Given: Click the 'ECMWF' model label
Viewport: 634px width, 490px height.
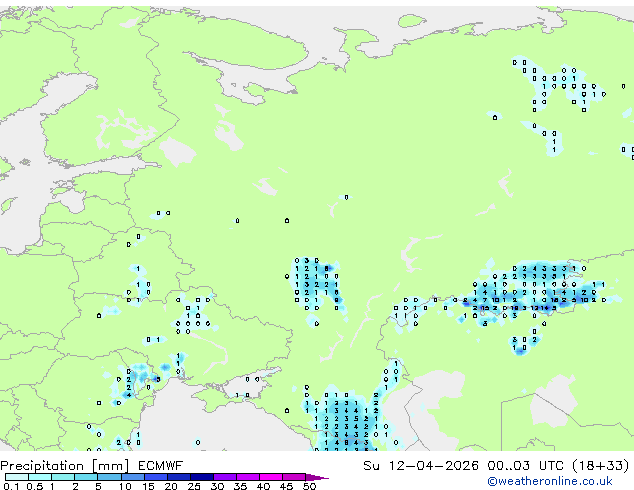Looking at the screenshot, I should (161, 466).
